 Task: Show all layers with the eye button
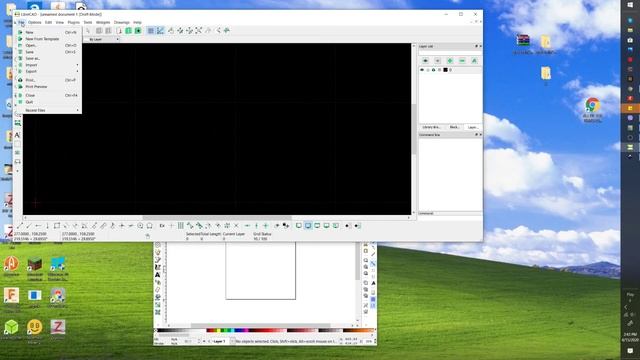click(x=425, y=61)
